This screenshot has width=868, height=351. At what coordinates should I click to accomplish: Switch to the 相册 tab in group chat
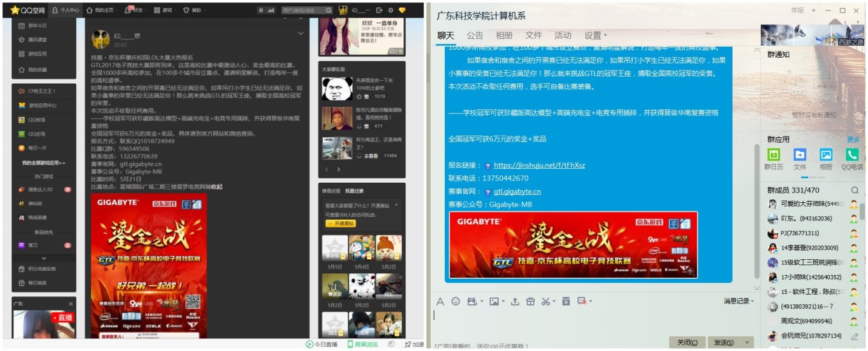[504, 35]
